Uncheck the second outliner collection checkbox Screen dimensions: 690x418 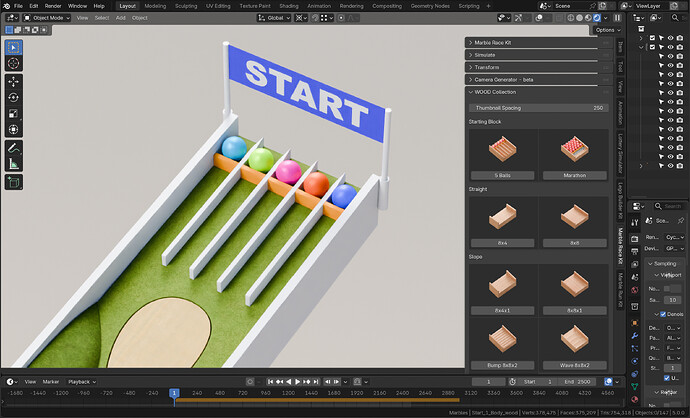click(652, 47)
